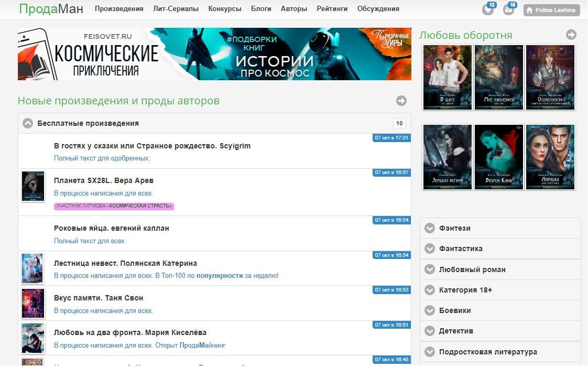
Task: Open the favorites heart icon with badge 12
Action: point(487,10)
